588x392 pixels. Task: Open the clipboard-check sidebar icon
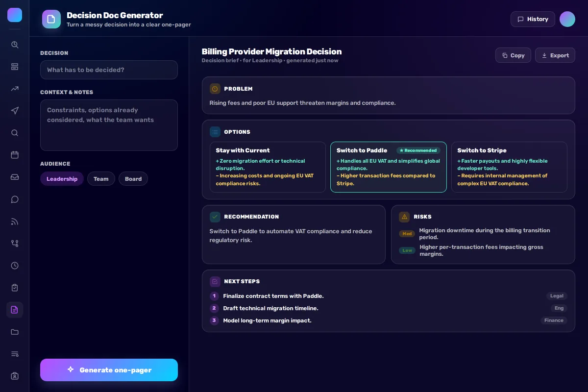coord(15,288)
